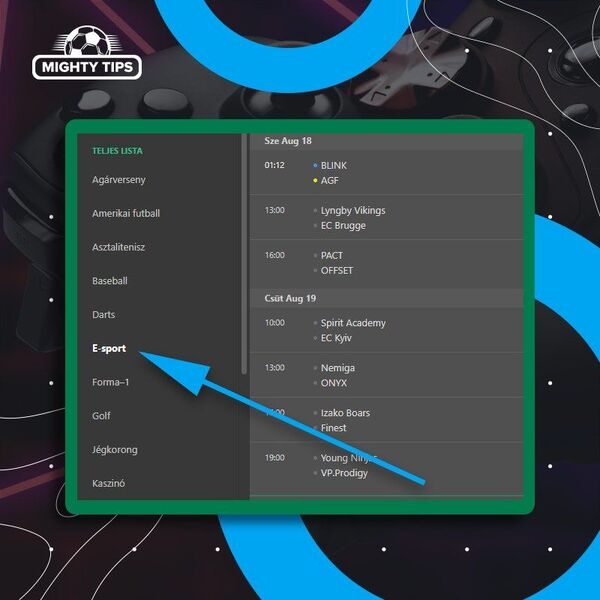Screen dimensions: 600x600
Task: Open the Agárverseny sport category
Action: click(119, 180)
